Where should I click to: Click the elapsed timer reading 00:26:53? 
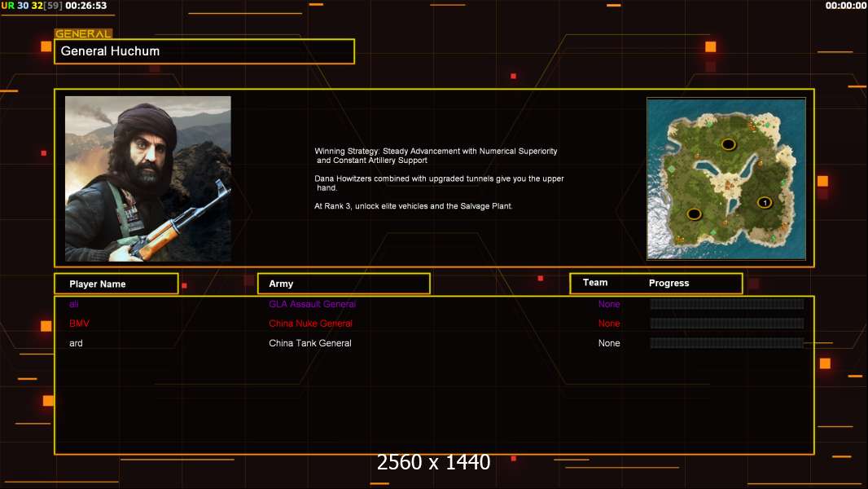click(85, 6)
